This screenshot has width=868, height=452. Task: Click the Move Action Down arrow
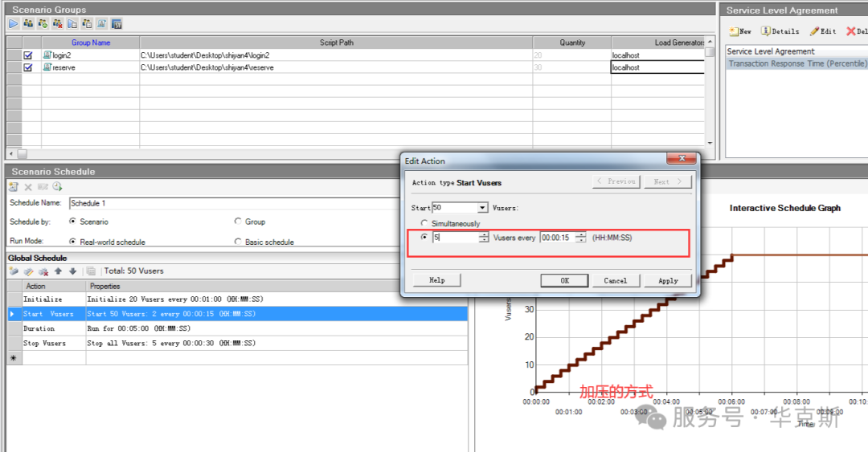click(72, 271)
